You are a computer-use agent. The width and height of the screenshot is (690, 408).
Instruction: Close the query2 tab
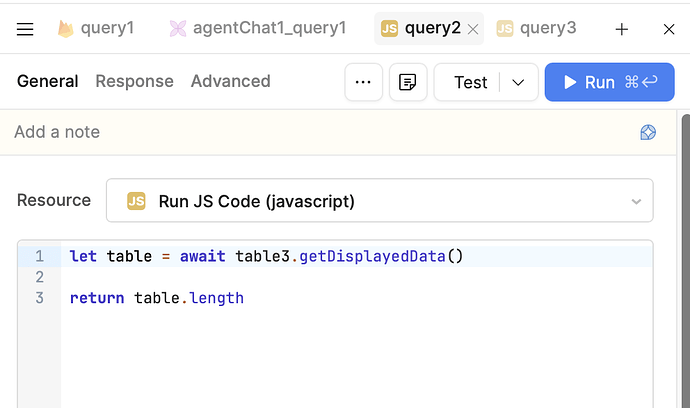click(474, 29)
